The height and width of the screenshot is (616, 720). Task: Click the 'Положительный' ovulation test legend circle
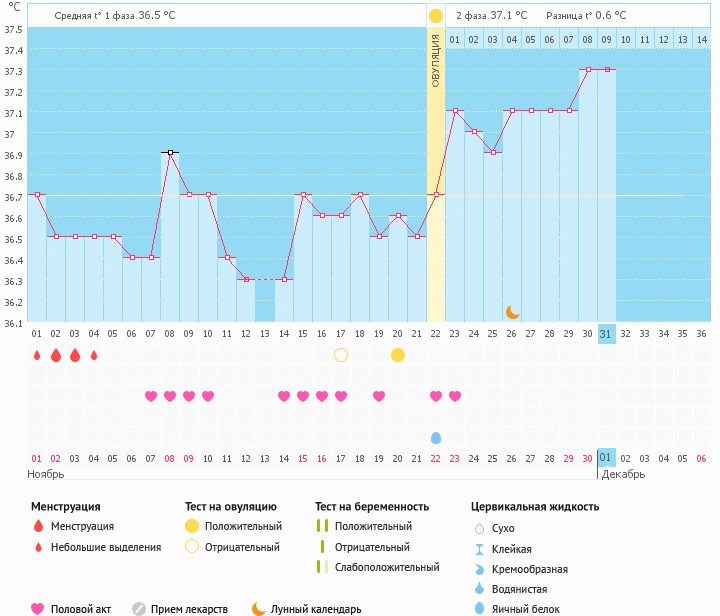(x=191, y=526)
